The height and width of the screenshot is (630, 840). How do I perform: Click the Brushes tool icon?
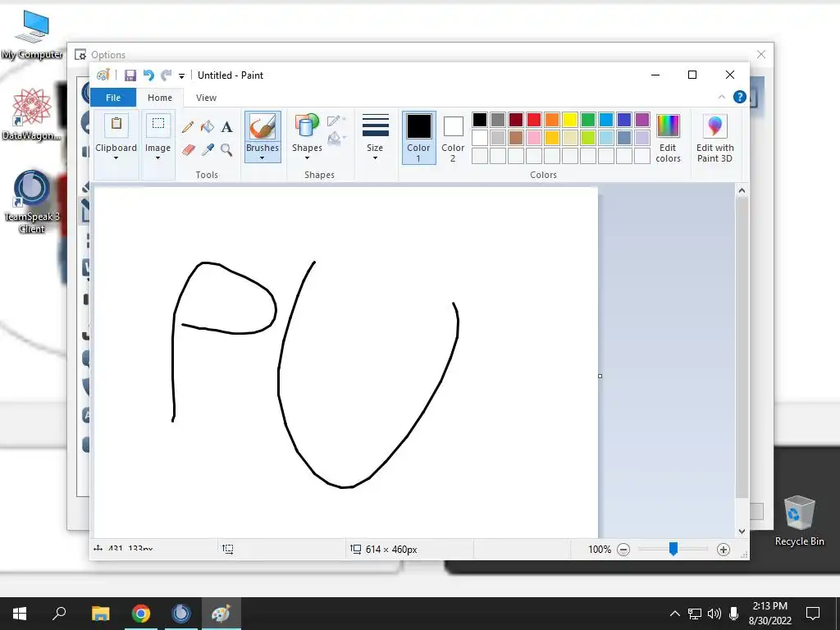(262, 126)
